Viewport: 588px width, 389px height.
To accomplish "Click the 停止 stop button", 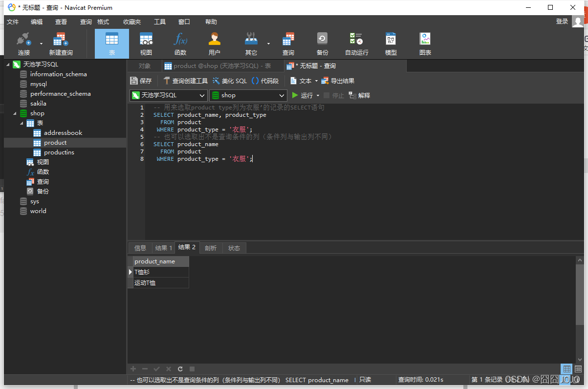I will [x=334, y=95].
